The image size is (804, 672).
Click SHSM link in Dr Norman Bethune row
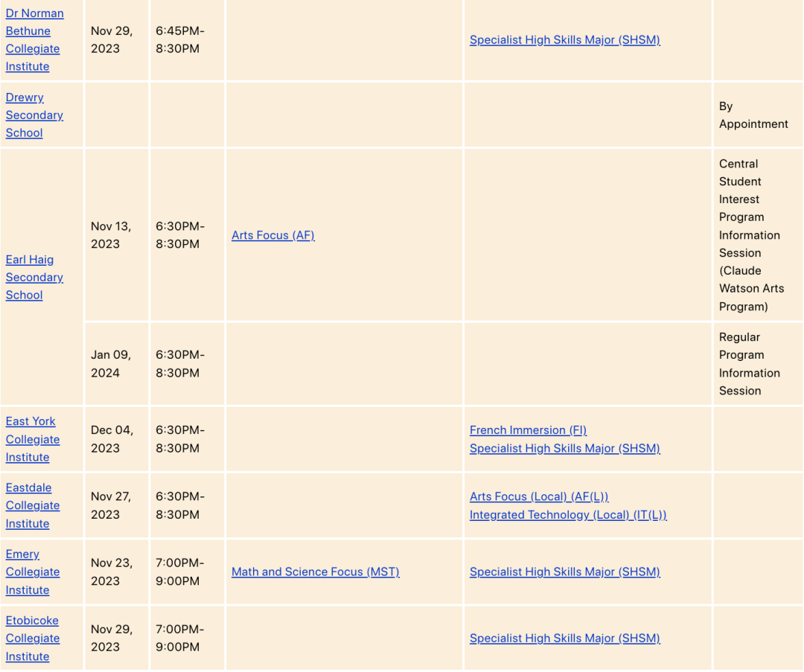tap(564, 40)
